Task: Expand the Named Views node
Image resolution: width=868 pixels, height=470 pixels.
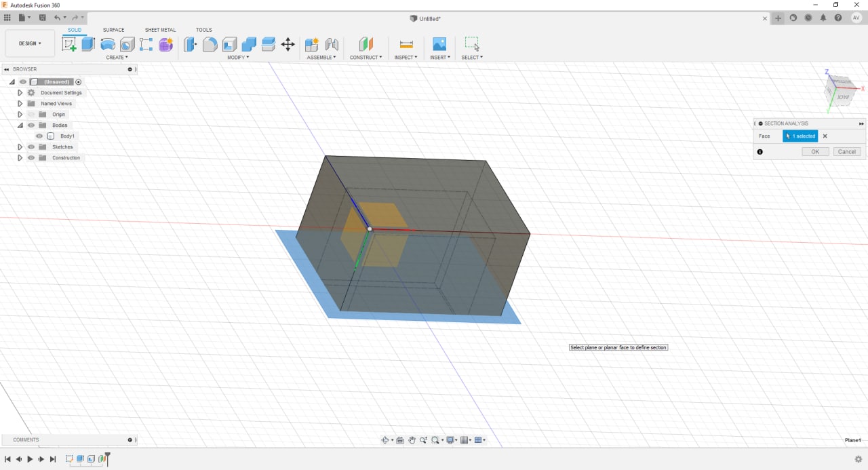Action: tap(20, 104)
